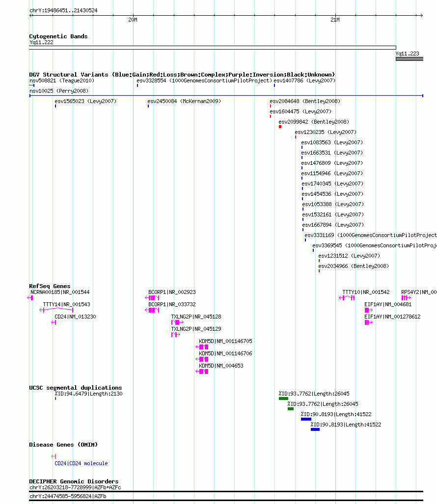Click the chrY:24474585-5956824|AZFb disorder label

pos(68,496)
